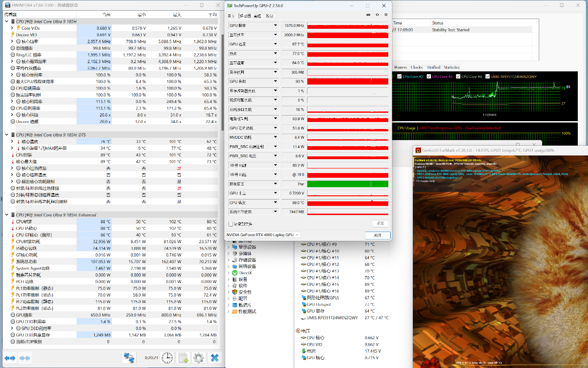
Task: Click the GPU-Z refresh icon
Action: click(377, 15)
